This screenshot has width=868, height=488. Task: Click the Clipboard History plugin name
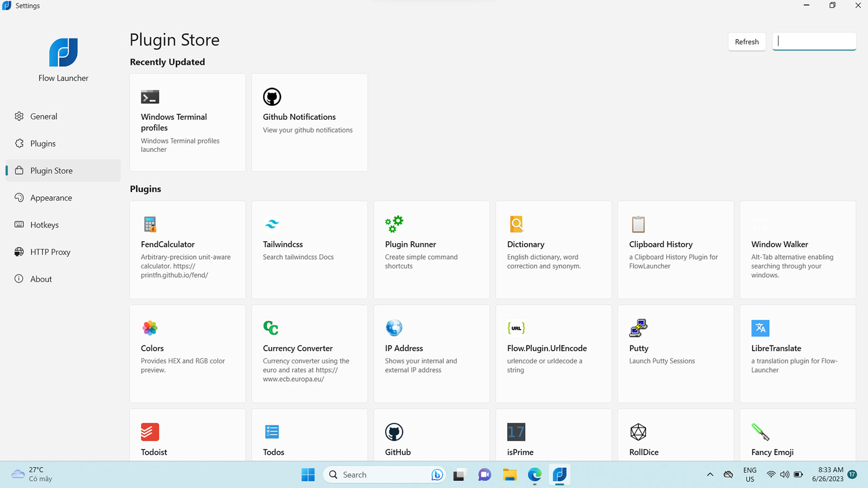click(661, 245)
